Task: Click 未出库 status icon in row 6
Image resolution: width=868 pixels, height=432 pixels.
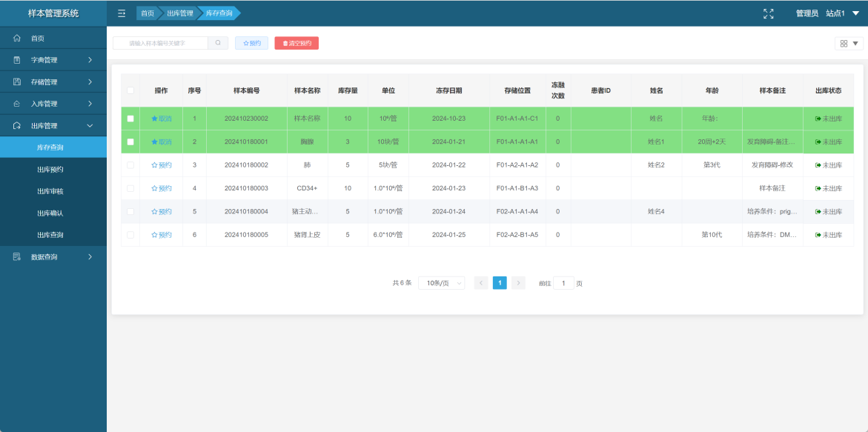Action: coord(818,235)
